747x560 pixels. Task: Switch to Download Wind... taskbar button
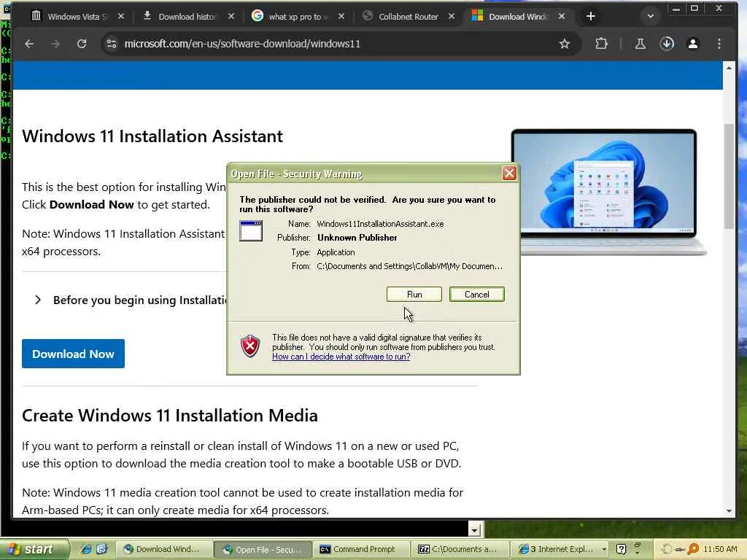pos(163,550)
